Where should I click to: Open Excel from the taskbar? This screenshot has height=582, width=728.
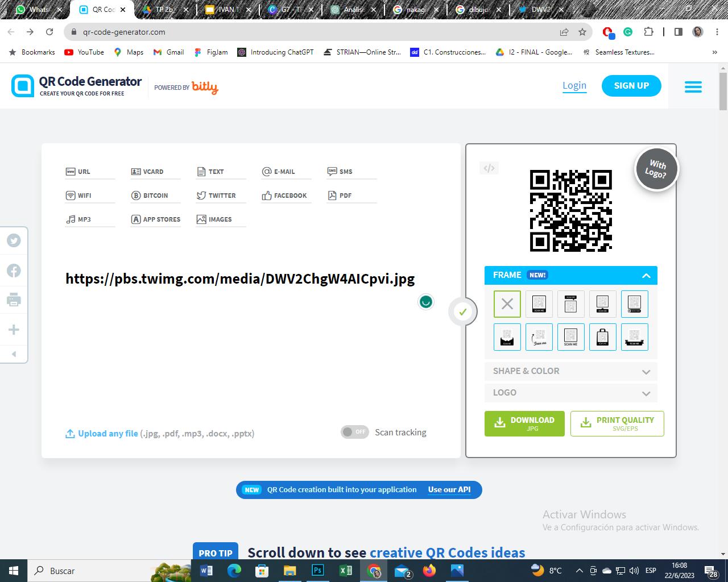[345, 570]
